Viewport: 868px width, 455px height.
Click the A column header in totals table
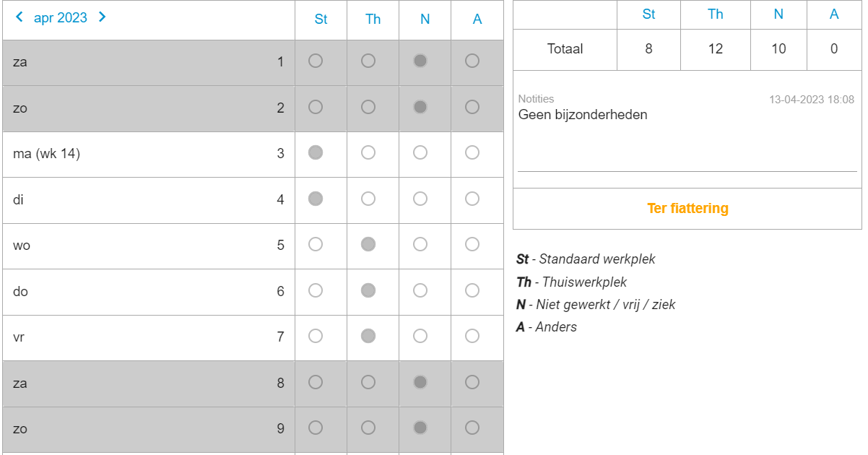point(834,14)
